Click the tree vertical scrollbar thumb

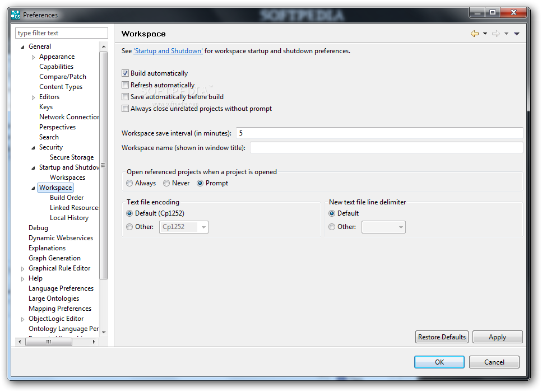click(103, 165)
